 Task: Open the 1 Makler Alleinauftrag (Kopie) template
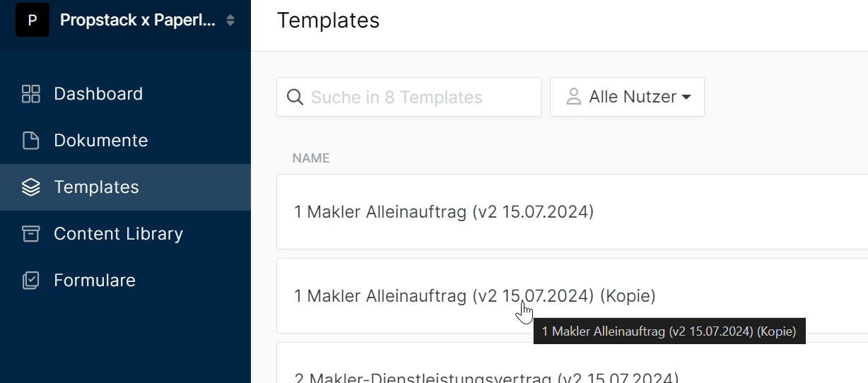[x=572, y=295]
